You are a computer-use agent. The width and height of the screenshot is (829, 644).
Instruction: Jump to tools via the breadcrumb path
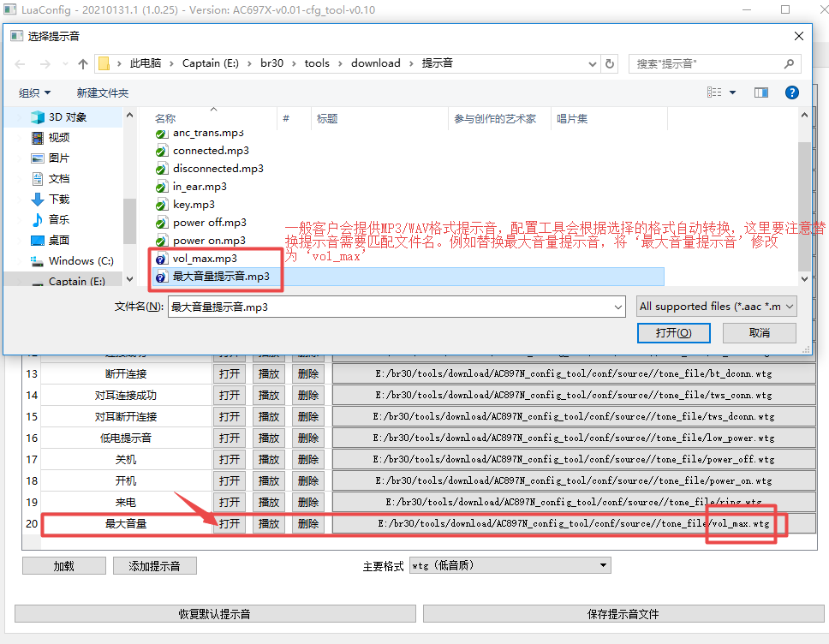point(317,63)
